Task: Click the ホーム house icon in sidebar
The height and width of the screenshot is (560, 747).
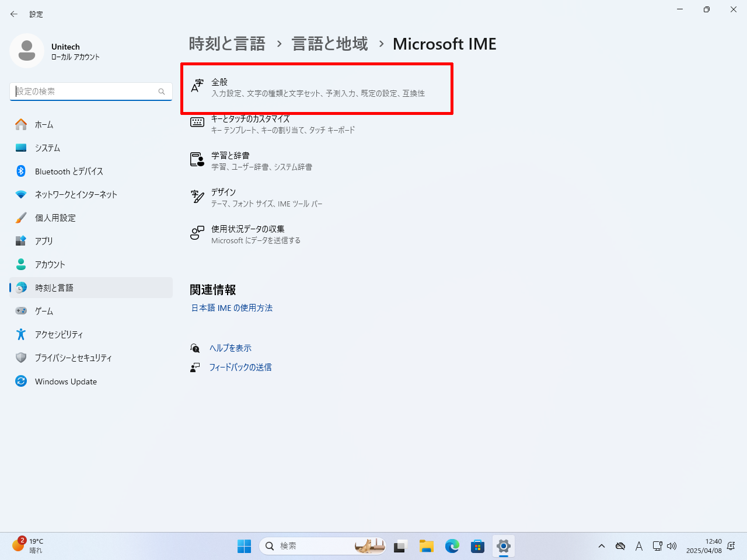Action: coord(21,124)
